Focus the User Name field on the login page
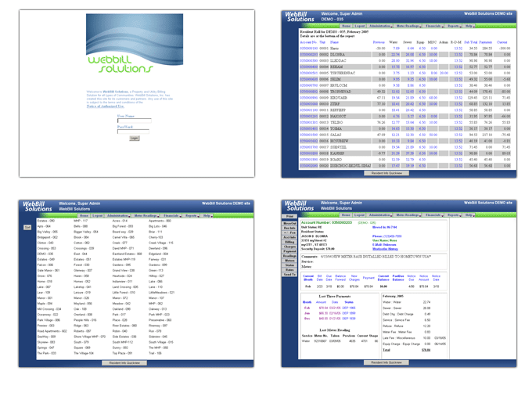532x407 pixels. point(135,121)
